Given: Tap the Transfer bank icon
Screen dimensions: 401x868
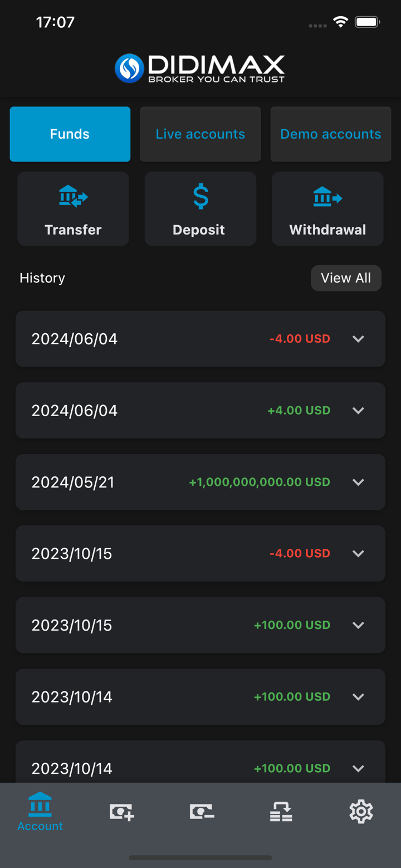Looking at the screenshot, I should pyautogui.click(x=73, y=197).
